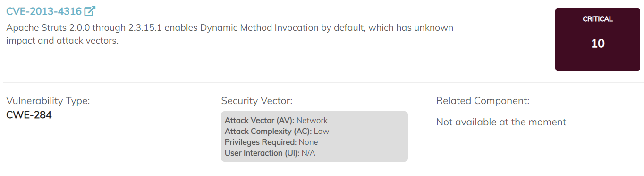Select the Attack Complexity (AC) label

pos(268,131)
